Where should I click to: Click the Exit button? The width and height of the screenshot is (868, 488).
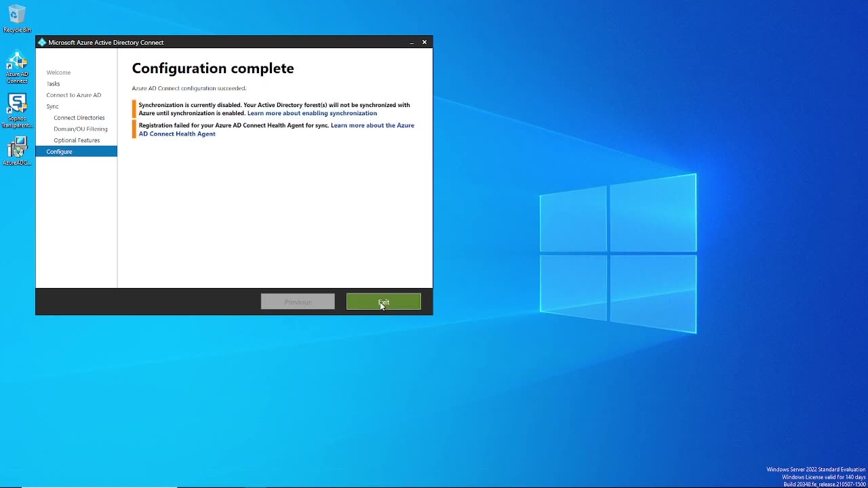(384, 302)
